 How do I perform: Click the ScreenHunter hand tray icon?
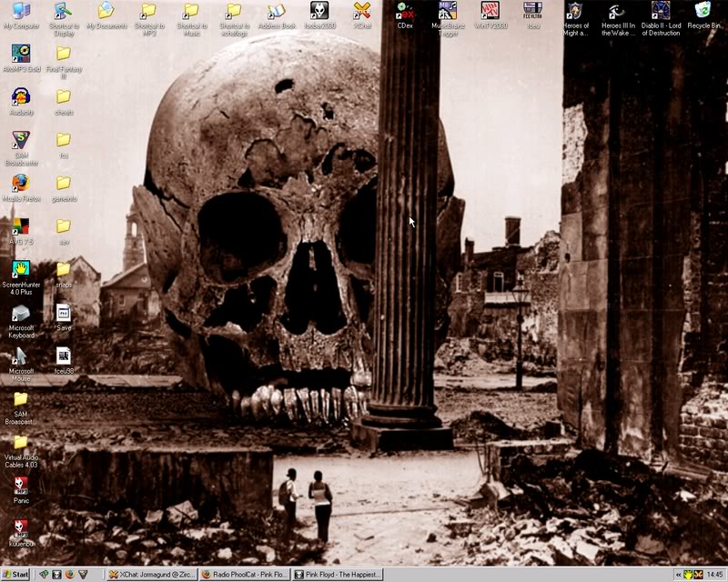(689, 575)
